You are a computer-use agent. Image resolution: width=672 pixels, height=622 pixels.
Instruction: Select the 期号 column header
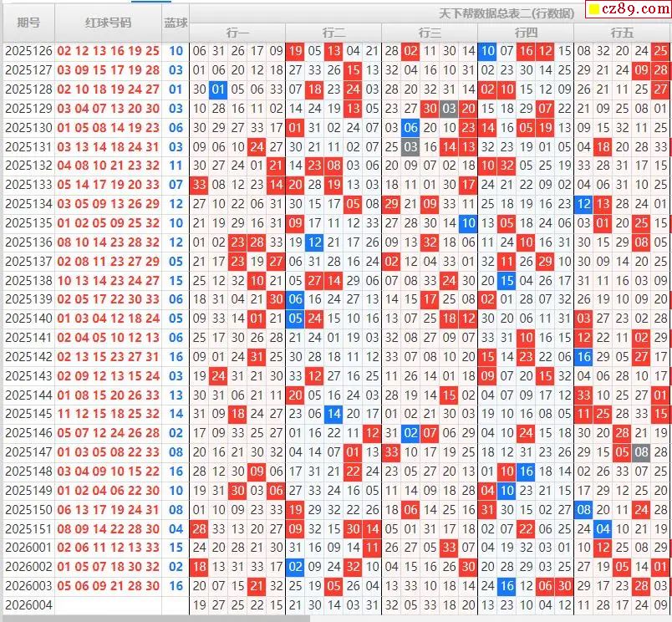[28, 23]
